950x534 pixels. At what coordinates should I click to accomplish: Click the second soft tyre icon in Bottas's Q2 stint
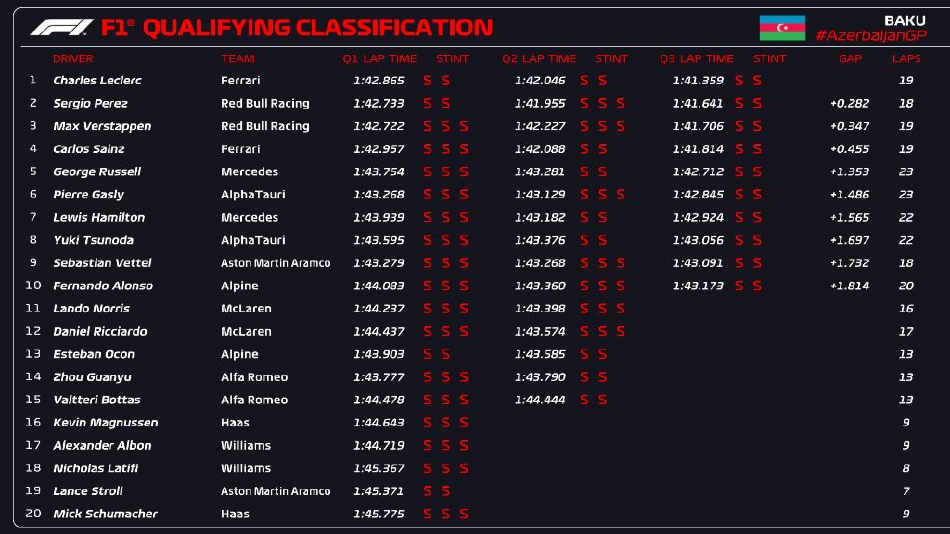pos(603,400)
